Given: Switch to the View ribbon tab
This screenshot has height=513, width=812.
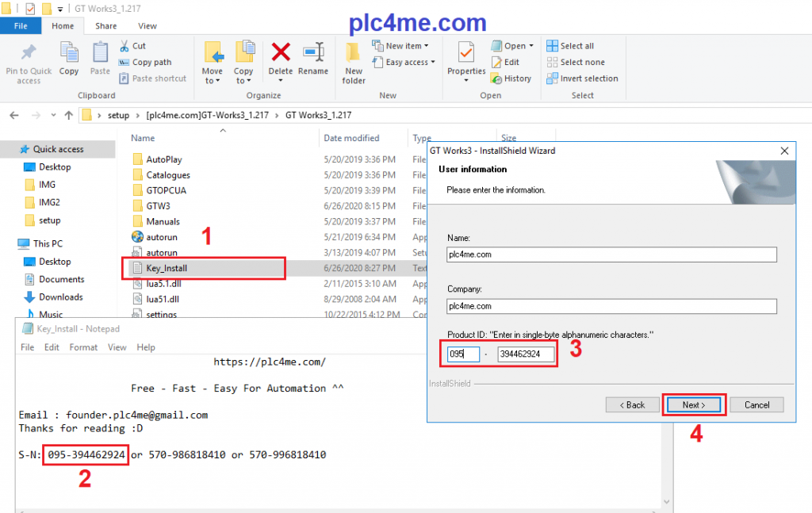Looking at the screenshot, I should coord(147,26).
